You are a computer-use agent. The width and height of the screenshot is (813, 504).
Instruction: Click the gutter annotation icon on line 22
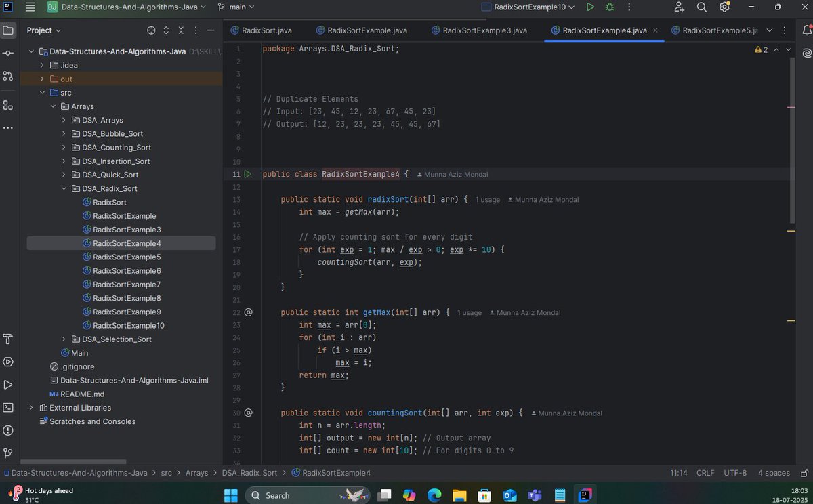pyautogui.click(x=248, y=312)
